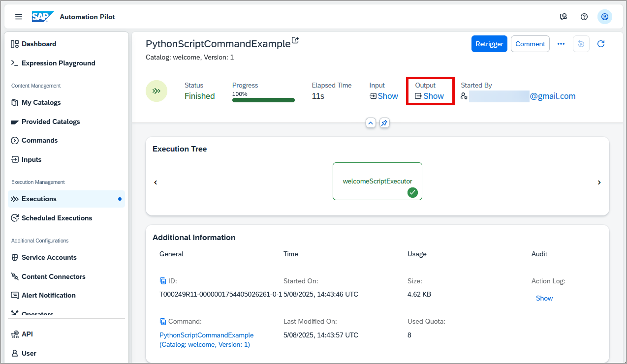Image resolution: width=627 pixels, height=364 pixels.
Task: Click the green success checkmark on node
Action: click(412, 193)
